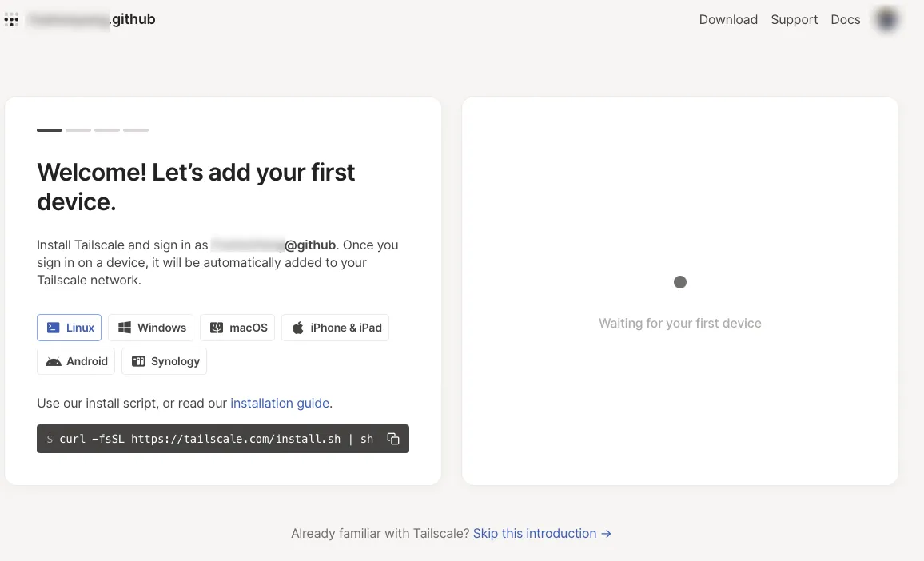
Task: Click the macOS Finder icon
Action: (217, 328)
